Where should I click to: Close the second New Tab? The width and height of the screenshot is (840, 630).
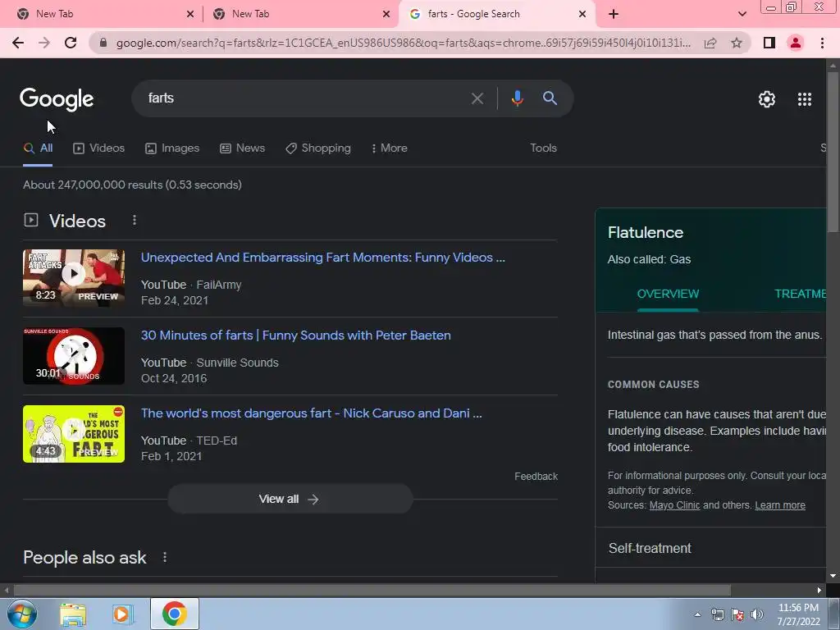coord(386,14)
